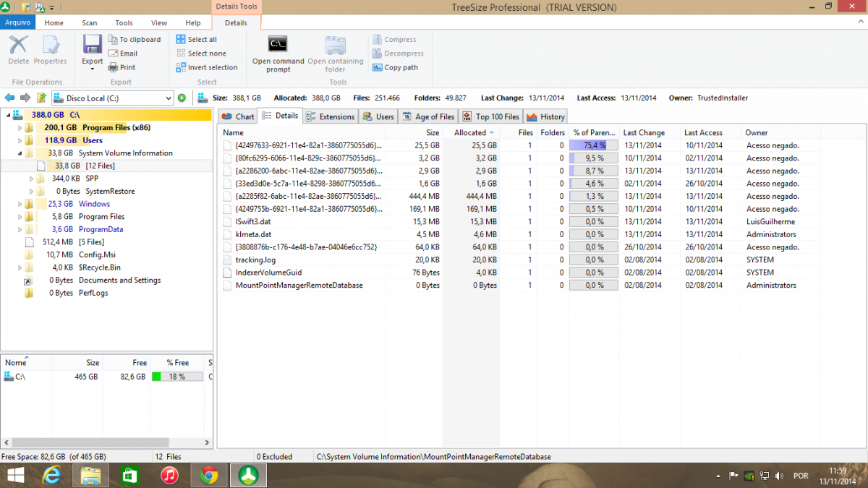Viewport: 868px width, 488px height.
Task: Choose Select all in ribbon
Action: tap(197, 40)
